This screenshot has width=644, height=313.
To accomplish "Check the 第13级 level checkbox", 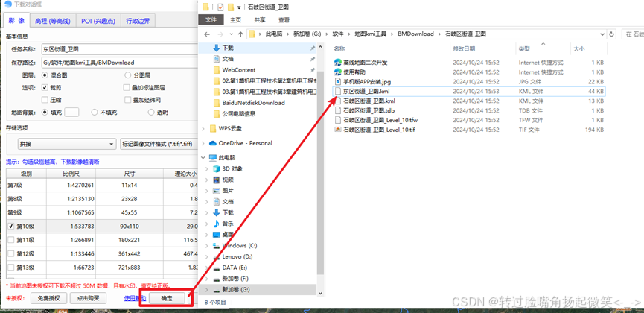I will coord(11,268).
